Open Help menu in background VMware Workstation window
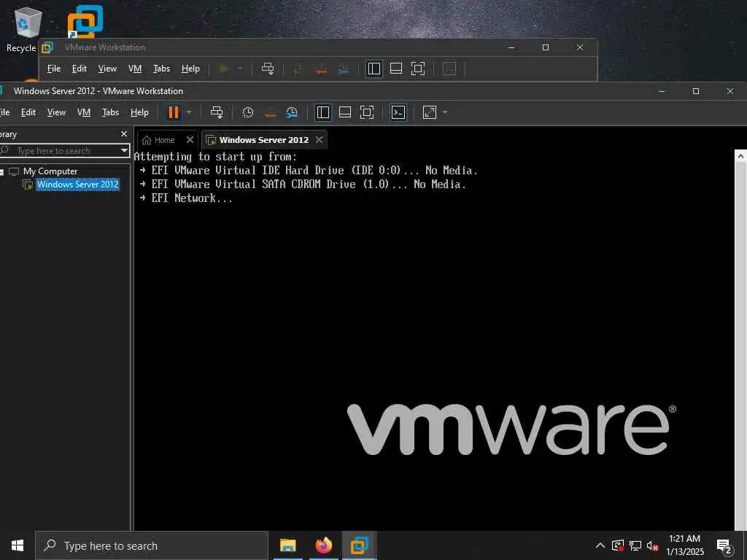747x560 pixels. 190,69
